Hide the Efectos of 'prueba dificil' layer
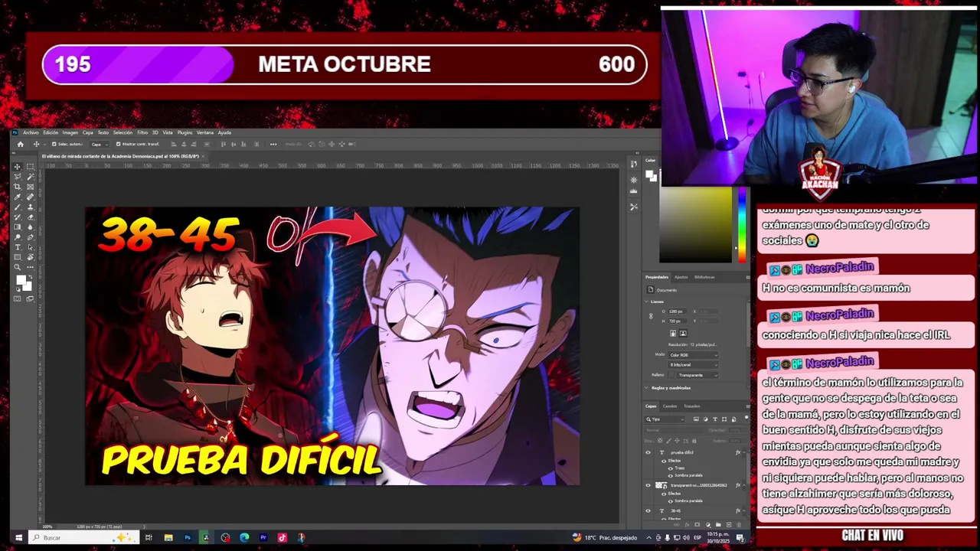Viewport: 980px width, 551px height. (x=664, y=461)
